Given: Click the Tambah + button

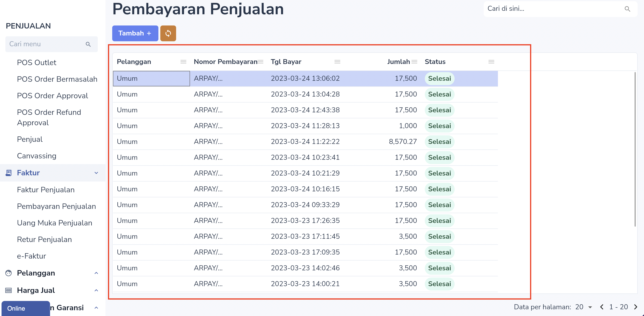Looking at the screenshot, I should (x=135, y=33).
